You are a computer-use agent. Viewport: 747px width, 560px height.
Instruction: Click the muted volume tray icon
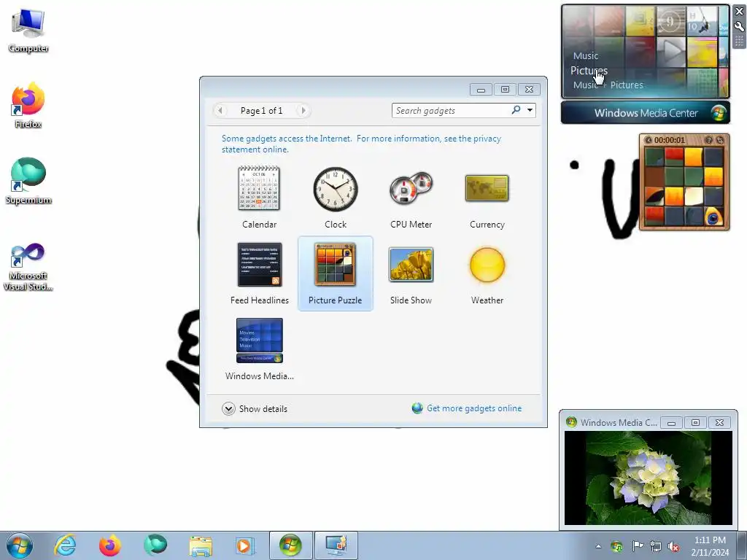click(x=673, y=546)
